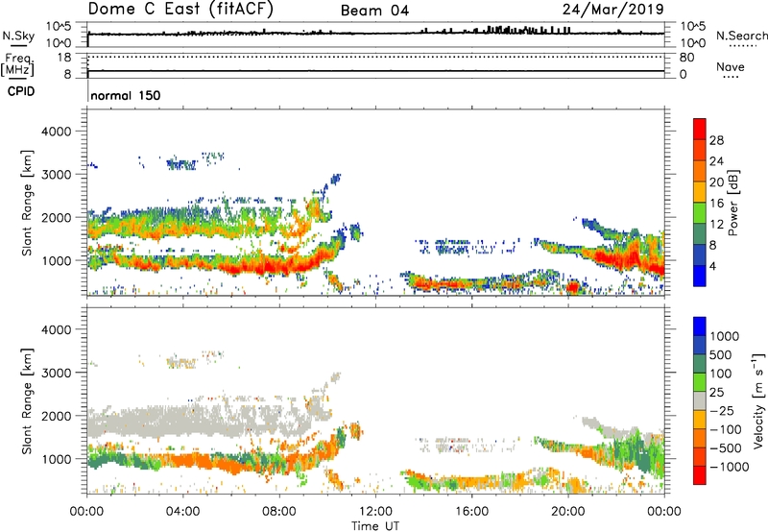Click the 'N.Search' legend label
This screenshot has width=768, height=532.
741,36
